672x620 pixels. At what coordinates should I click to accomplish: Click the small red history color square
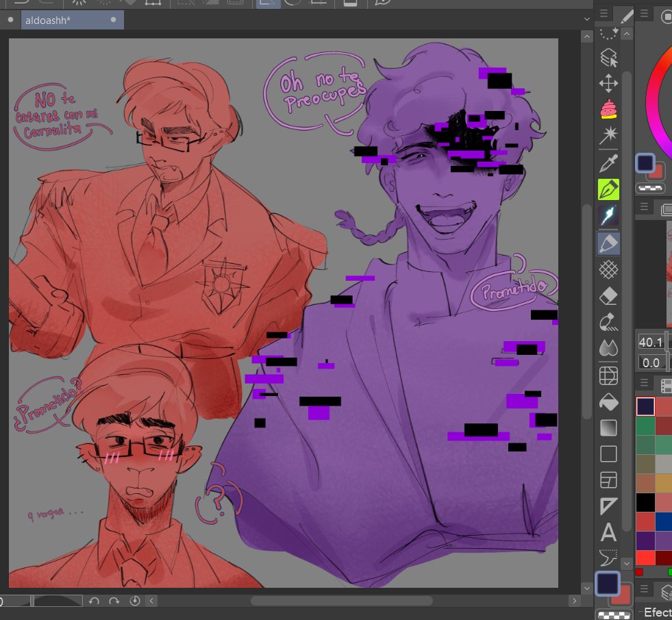coord(639,572)
